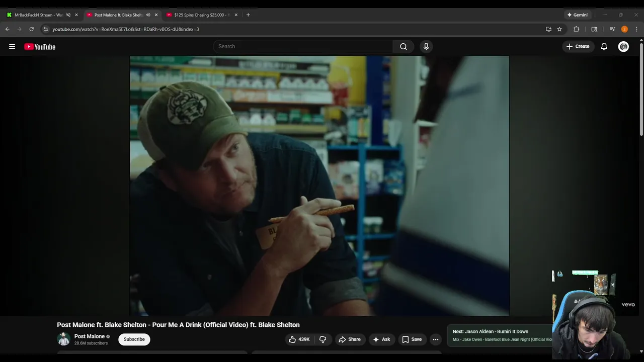Open the Chrome extensions puzzle icon
Screen dimensions: 644x362
point(577,29)
